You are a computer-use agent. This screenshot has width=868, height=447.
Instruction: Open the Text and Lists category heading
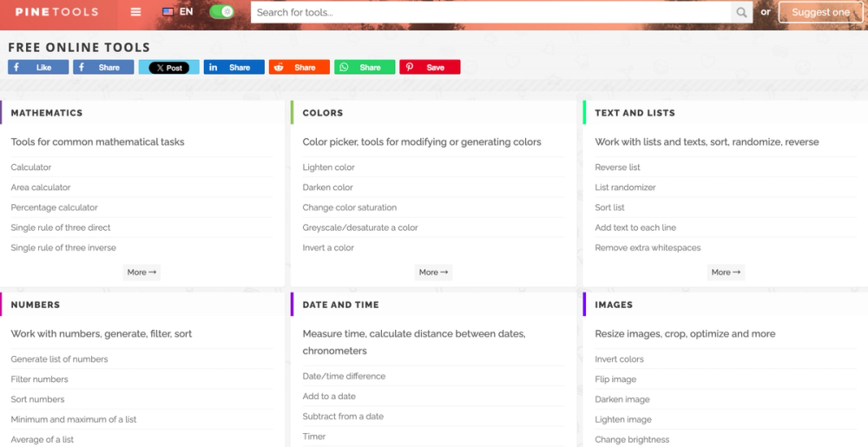(635, 113)
